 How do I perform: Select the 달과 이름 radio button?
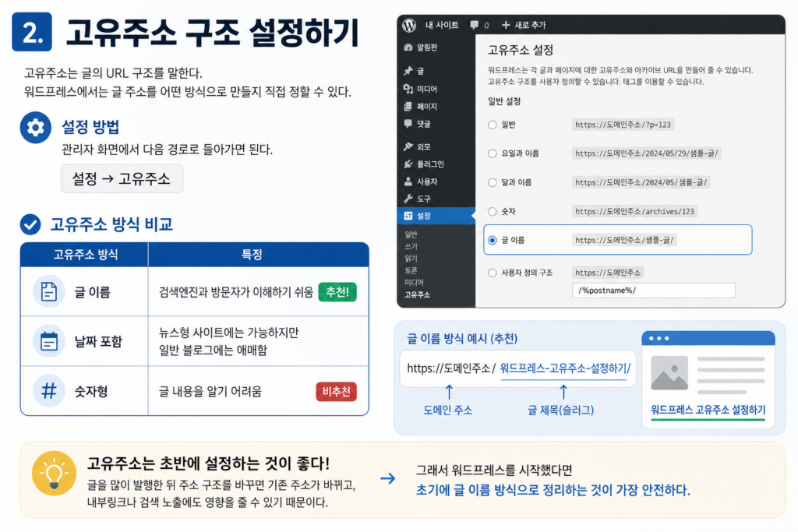coord(493,182)
